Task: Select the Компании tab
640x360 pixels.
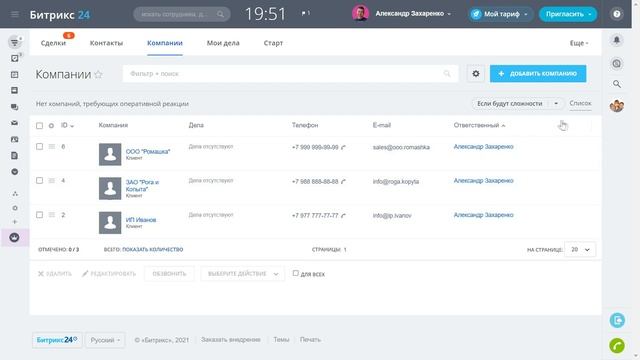Action: 165,43
